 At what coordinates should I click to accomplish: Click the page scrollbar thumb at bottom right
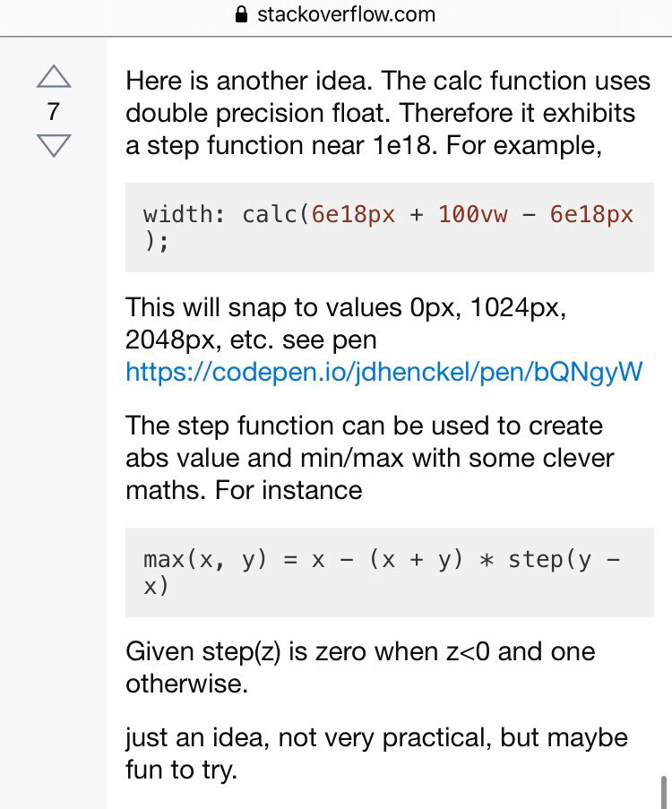pos(665,792)
